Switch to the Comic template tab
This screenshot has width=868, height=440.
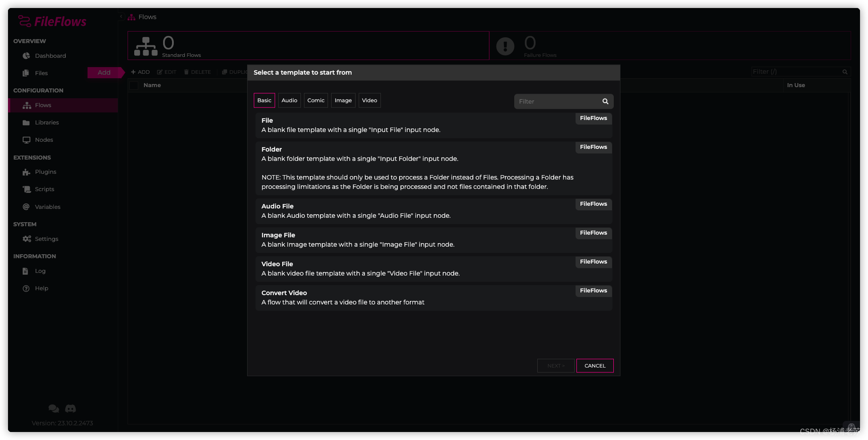316,100
